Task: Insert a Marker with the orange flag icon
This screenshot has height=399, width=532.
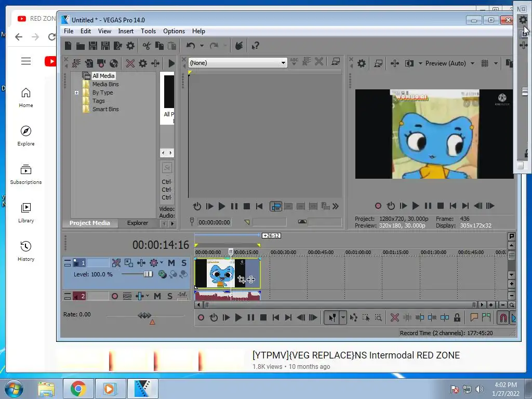Action: pyautogui.click(x=474, y=317)
